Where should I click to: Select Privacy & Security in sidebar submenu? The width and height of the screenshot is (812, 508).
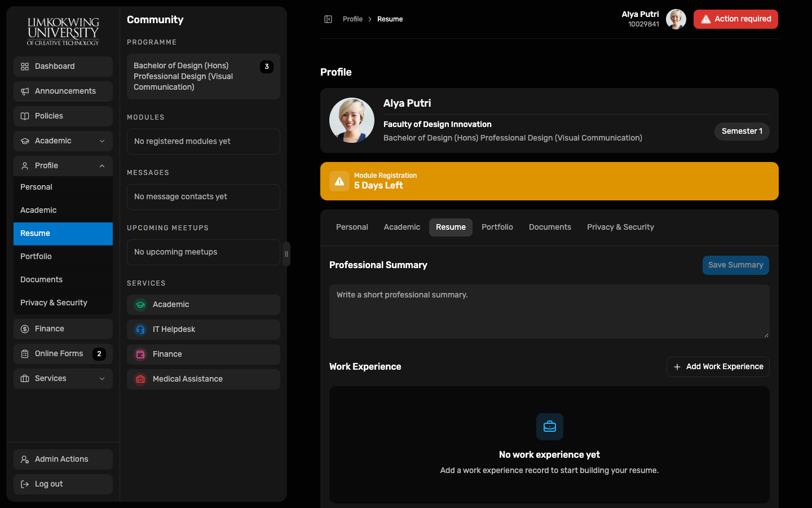coord(63,303)
